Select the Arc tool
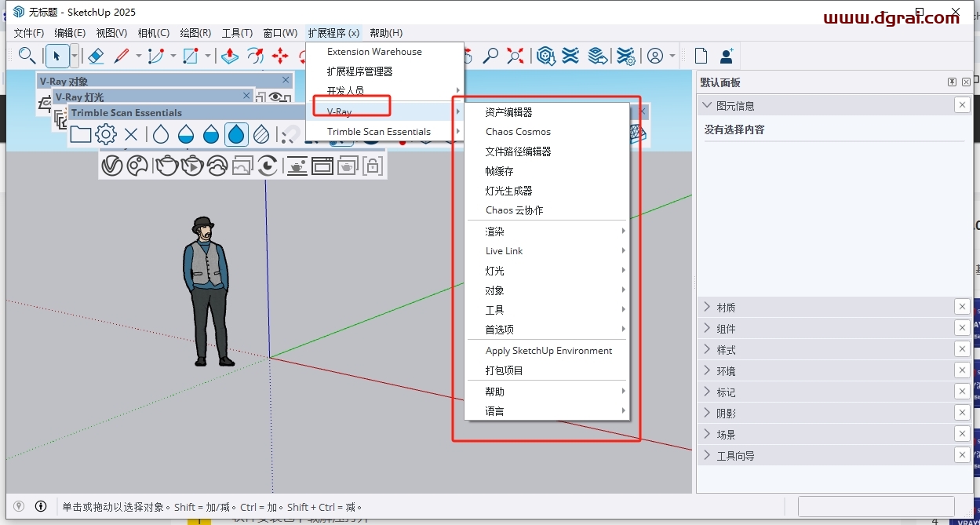 point(156,56)
